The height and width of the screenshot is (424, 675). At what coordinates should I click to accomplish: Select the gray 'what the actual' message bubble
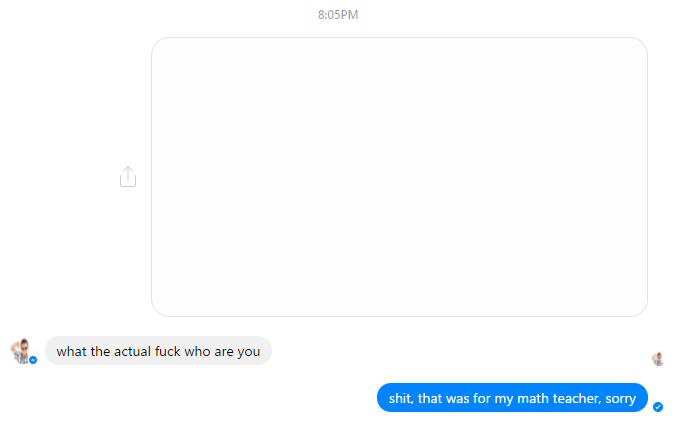coord(158,351)
